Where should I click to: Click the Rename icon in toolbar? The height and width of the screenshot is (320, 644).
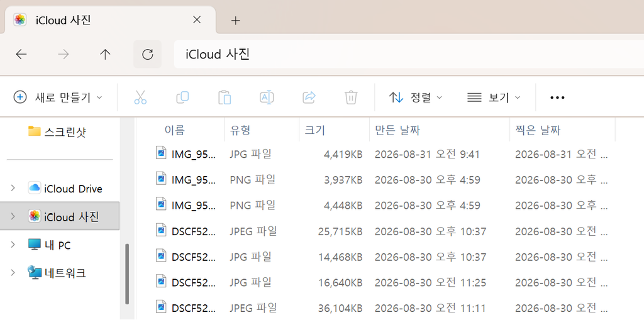point(267,97)
